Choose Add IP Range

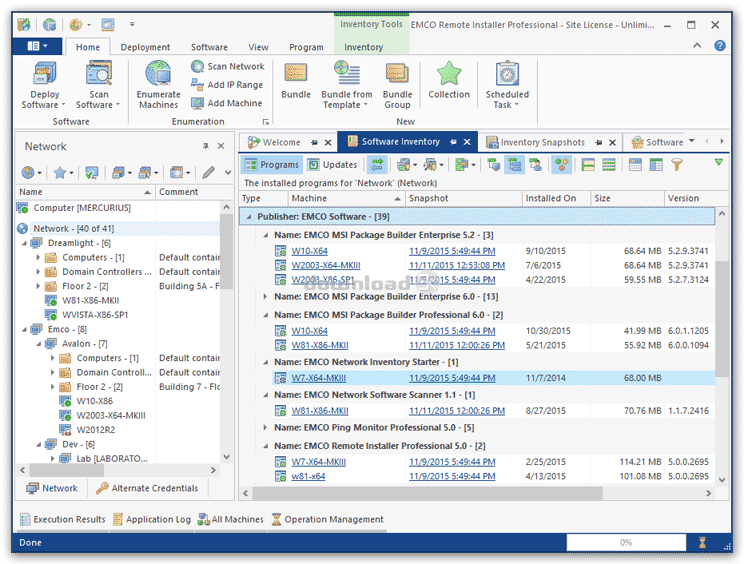pyautogui.click(x=227, y=84)
